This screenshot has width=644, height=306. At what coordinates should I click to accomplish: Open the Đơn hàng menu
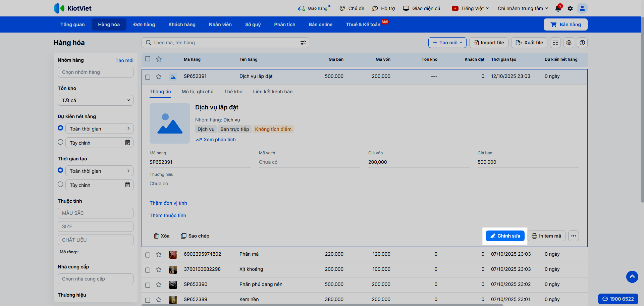click(144, 24)
